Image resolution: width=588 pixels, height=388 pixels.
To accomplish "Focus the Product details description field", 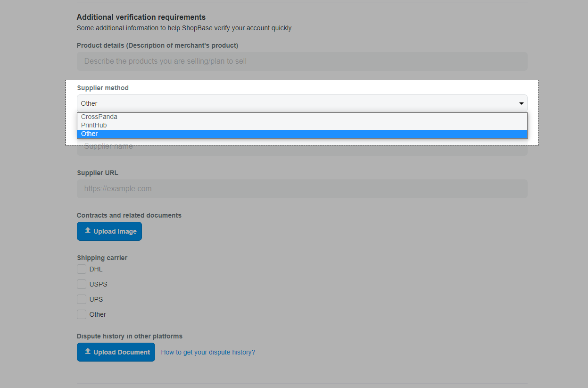I will 302,61.
